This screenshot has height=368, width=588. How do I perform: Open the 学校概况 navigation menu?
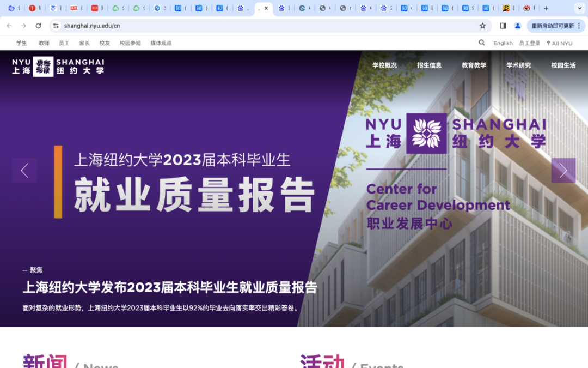[x=384, y=65]
